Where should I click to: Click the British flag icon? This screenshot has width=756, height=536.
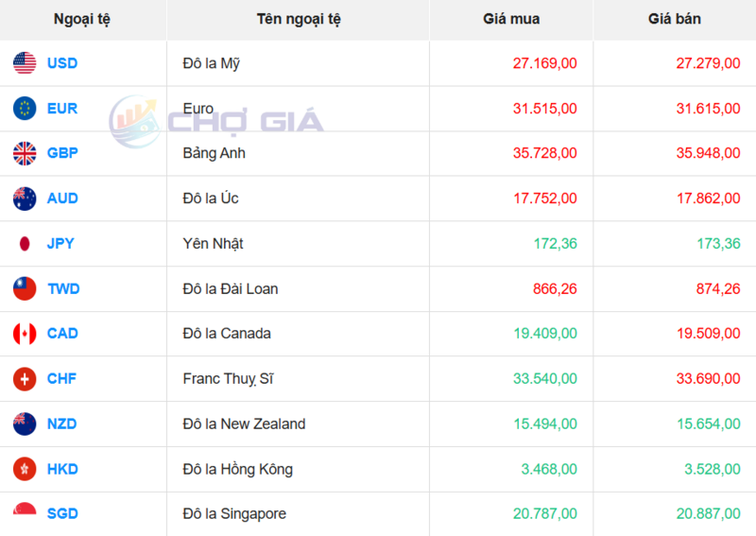[25, 153]
